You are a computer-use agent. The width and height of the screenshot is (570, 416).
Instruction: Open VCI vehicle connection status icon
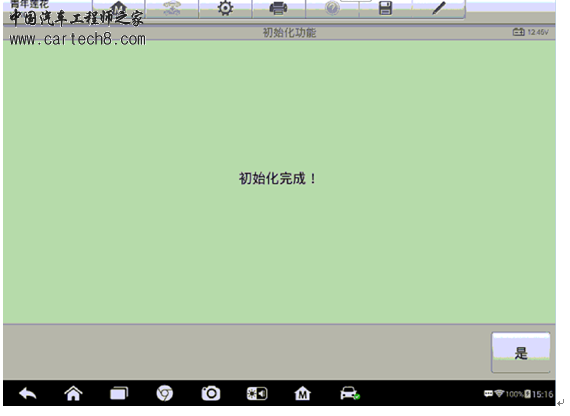(350, 393)
